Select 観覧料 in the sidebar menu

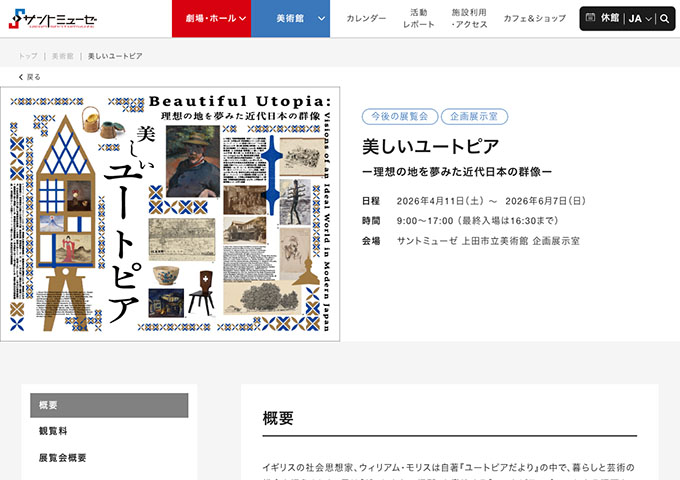[x=53, y=431]
